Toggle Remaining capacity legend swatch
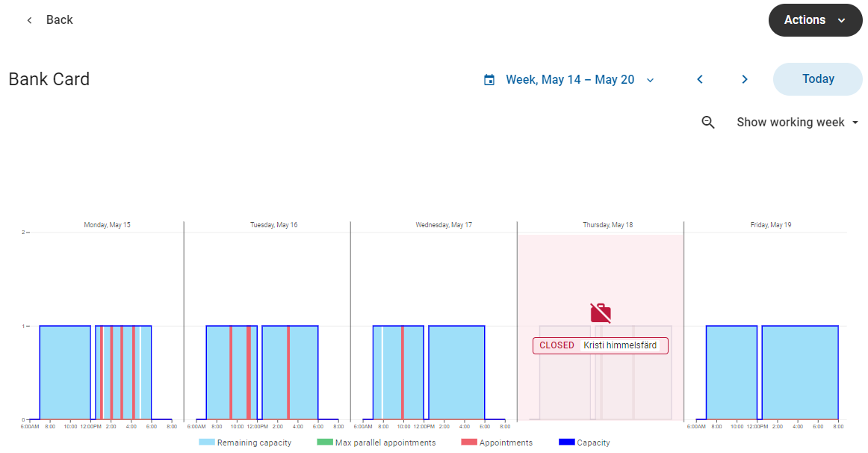The image size is (868, 453). 206,443
